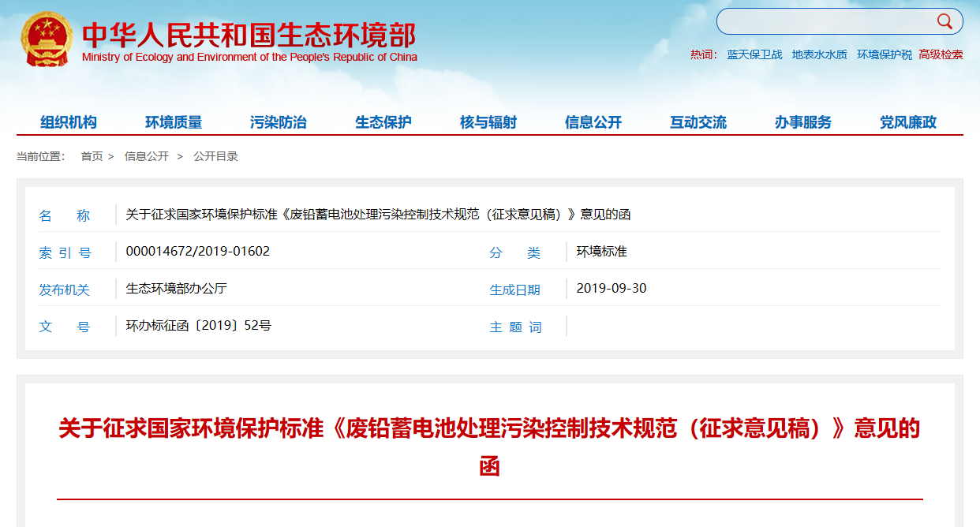Go to the 生态保护 section

pos(383,122)
